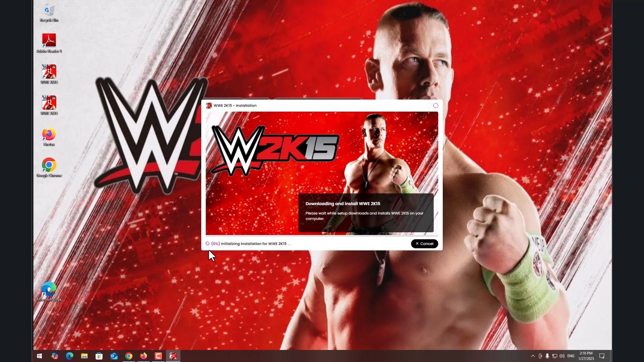Switch to Firefox on the taskbar
This screenshot has width=644, height=362.
[x=144, y=356]
